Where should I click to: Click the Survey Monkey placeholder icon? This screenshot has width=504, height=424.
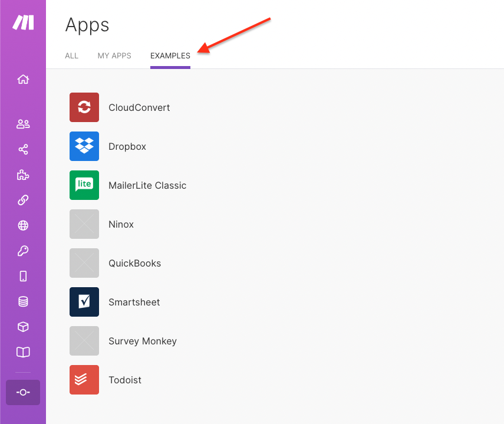[84, 341]
